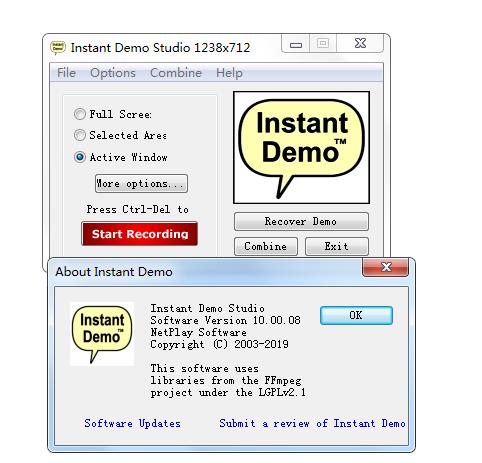Image resolution: width=482 pixels, height=463 pixels.
Task: Click the project under the LGPLv2.1 text
Action: pos(228,393)
